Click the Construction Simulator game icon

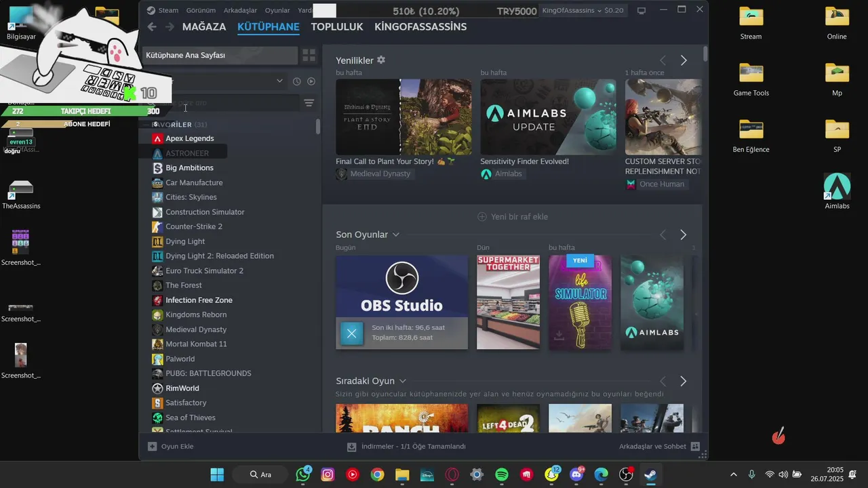point(157,212)
